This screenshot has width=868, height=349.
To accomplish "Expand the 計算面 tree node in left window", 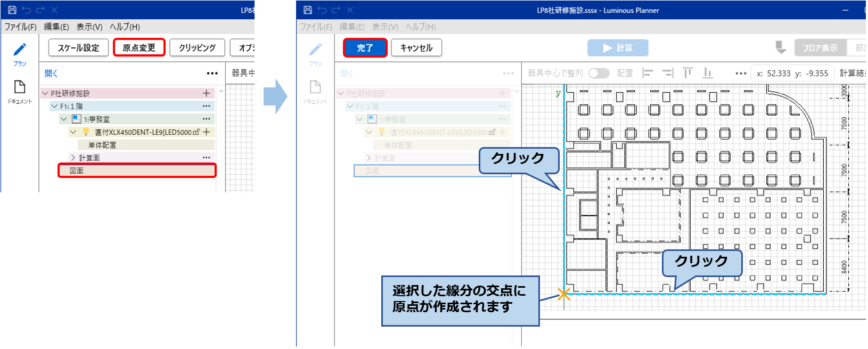I will coord(73,158).
